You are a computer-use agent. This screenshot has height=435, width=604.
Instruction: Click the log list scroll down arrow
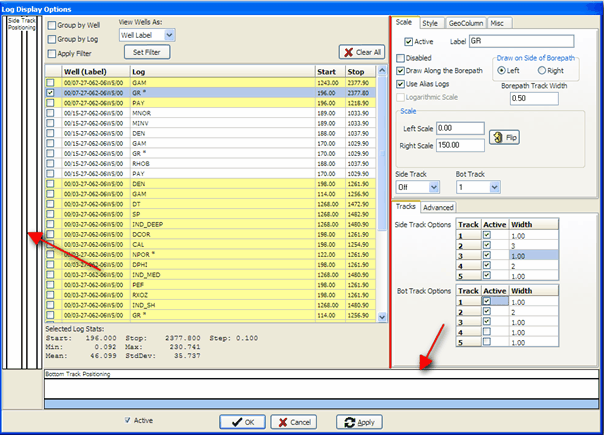coord(382,317)
